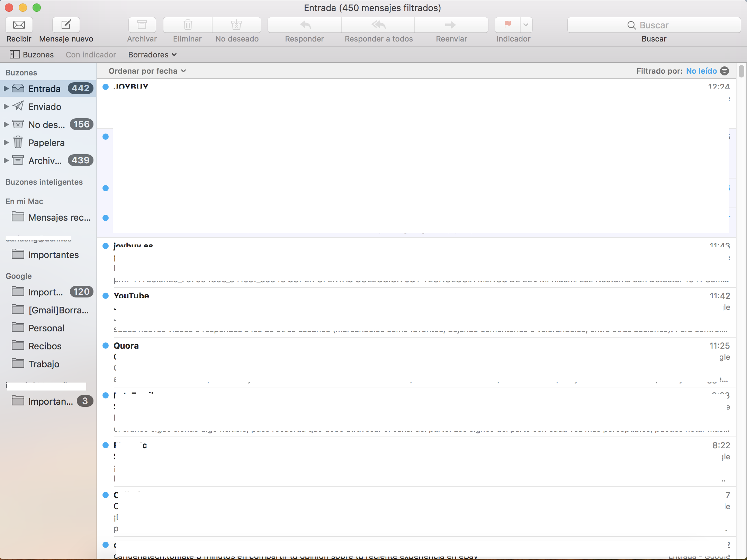
Task: Expand the Entrada mailbox triangle
Action: 6,89
